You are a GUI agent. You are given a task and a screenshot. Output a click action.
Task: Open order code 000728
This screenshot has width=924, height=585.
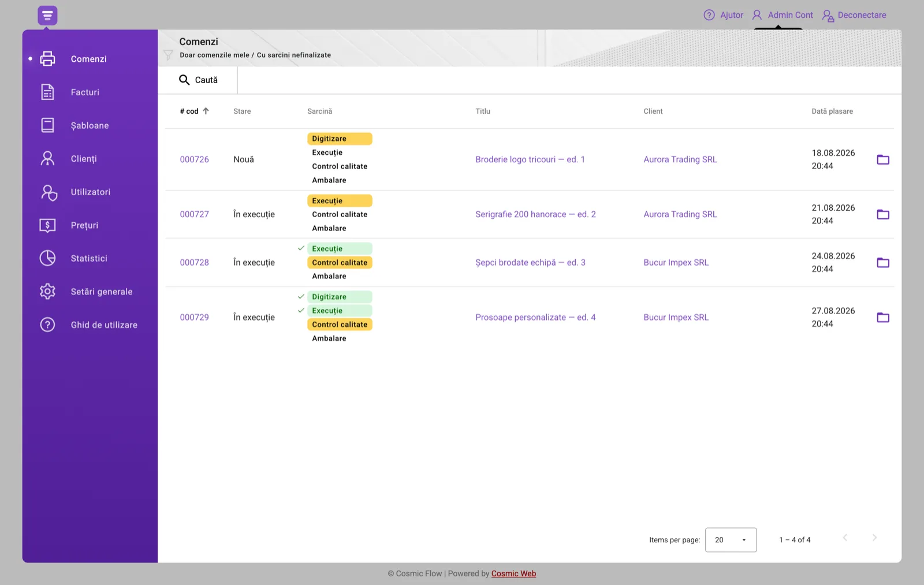point(194,262)
